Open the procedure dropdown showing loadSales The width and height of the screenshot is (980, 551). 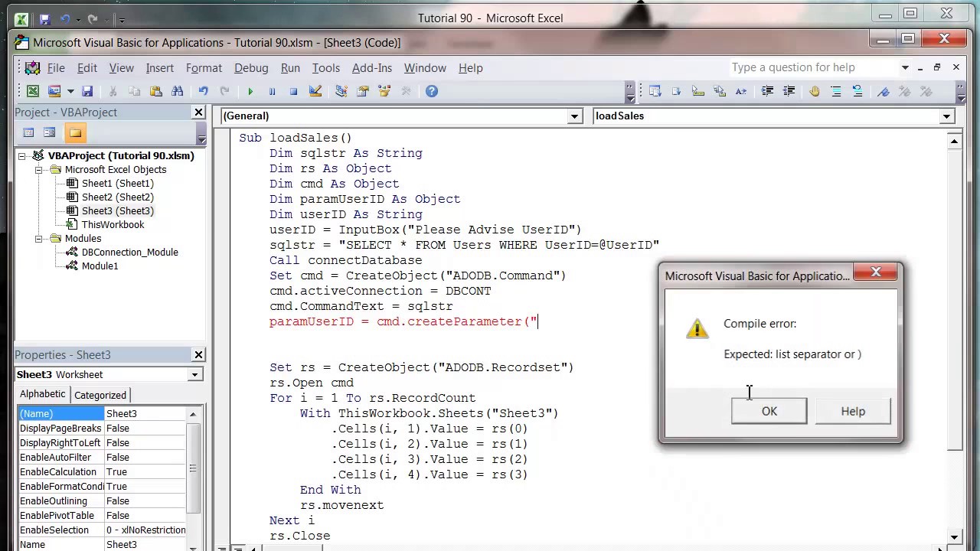pos(946,116)
